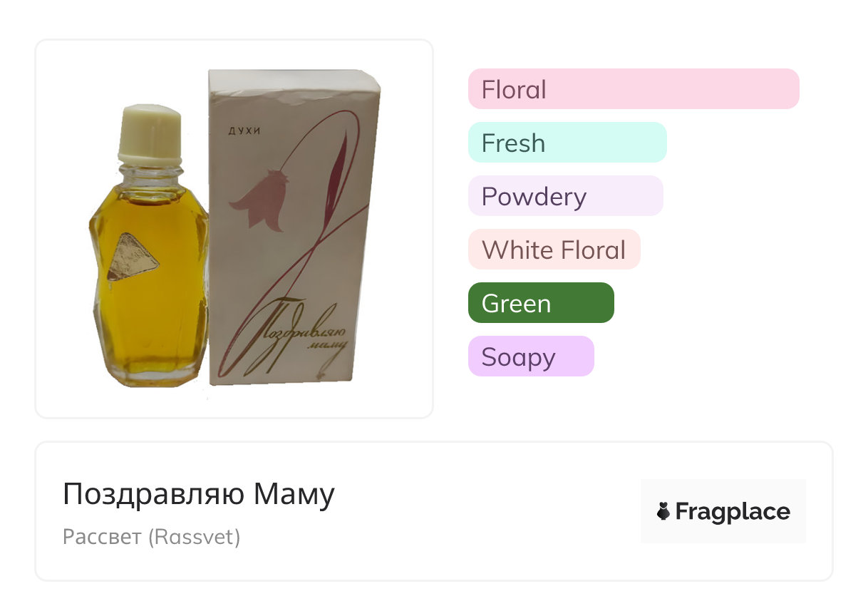This screenshot has width=868, height=616.
Task: Open the Рассвет (Rassvet) brand link
Action: pyautogui.click(x=151, y=537)
